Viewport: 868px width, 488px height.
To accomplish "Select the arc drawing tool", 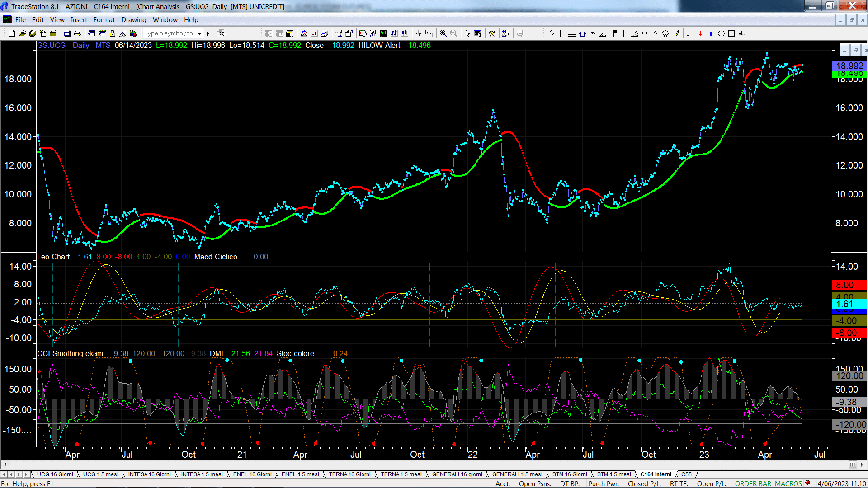I will click(690, 33).
